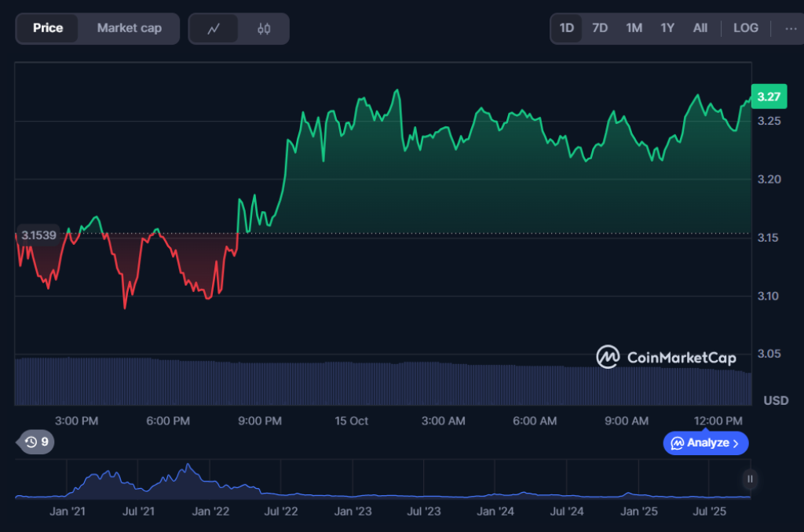Click the 3.27 current price label

click(x=768, y=97)
